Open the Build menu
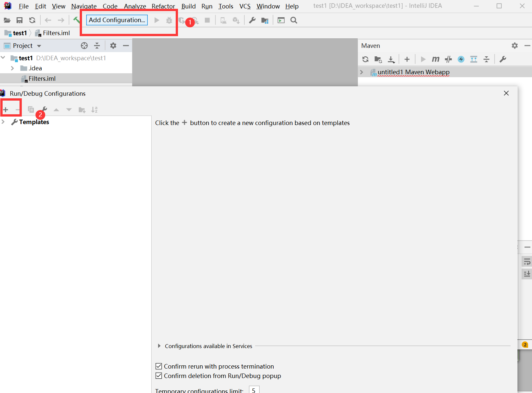This screenshot has height=393, width=532. [188, 6]
